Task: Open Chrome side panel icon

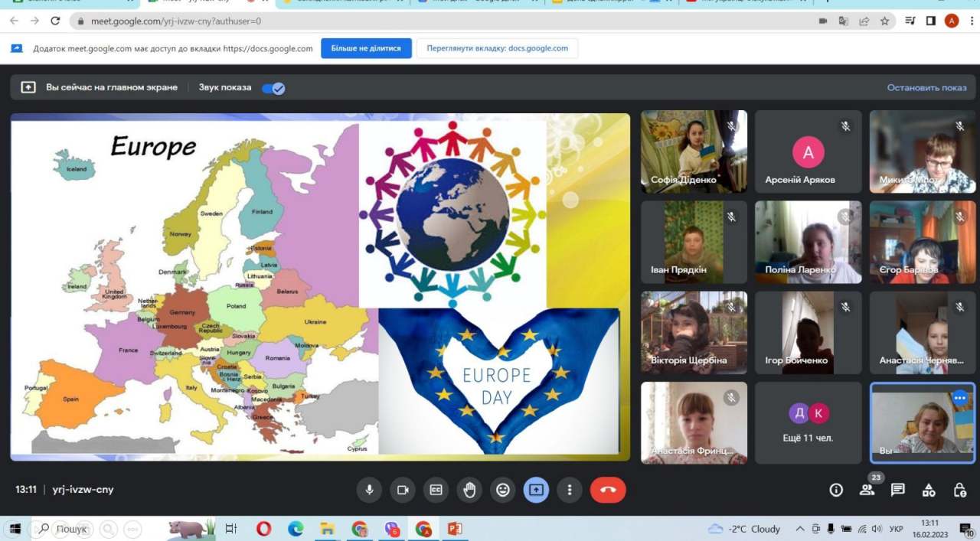Action: pyautogui.click(x=931, y=21)
